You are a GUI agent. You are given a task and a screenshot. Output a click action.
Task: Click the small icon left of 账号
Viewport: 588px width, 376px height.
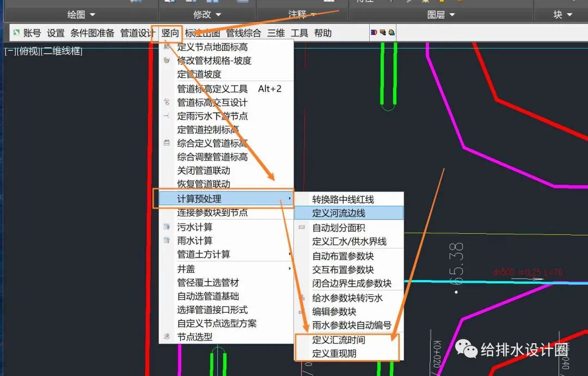click(16, 33)
